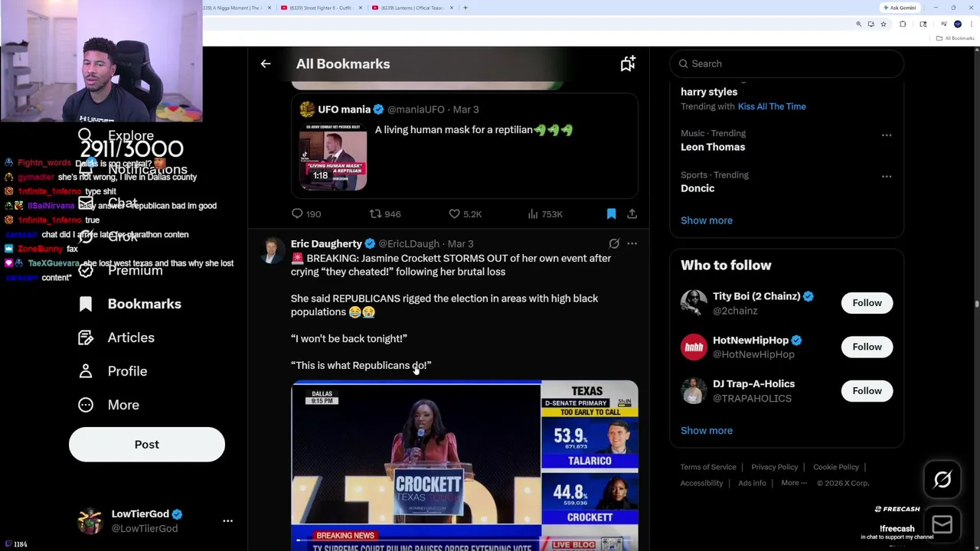Click Ask Gemini in browser toolbar
Viewport: 980px width, 551px height.
point(900,8)
